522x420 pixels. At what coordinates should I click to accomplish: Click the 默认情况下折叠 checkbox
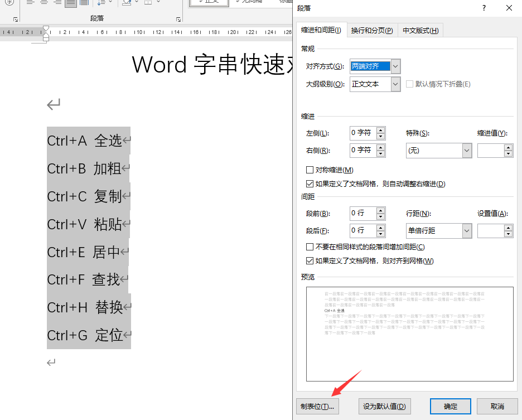pos(409,84)
